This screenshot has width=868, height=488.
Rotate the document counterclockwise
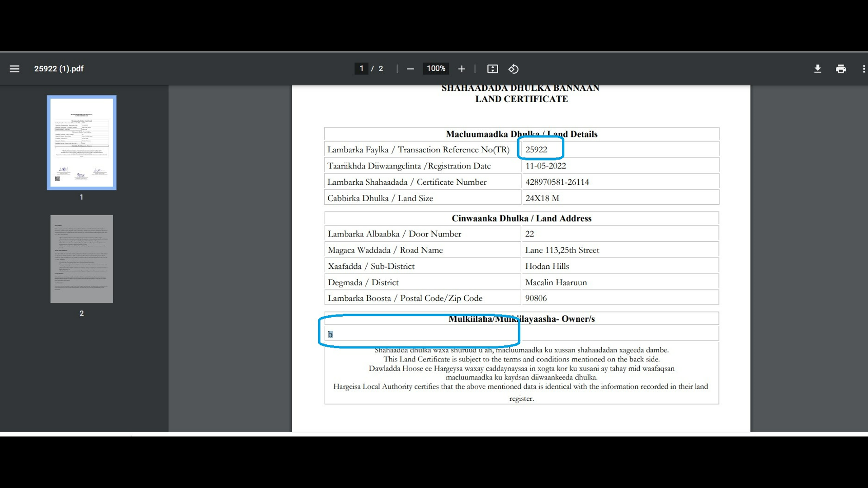point(514,69)
